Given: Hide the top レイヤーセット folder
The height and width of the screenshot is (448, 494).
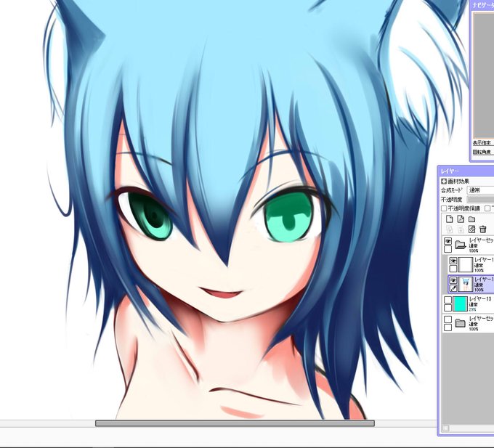Looking at the screenshot, I should coord(448,241).
